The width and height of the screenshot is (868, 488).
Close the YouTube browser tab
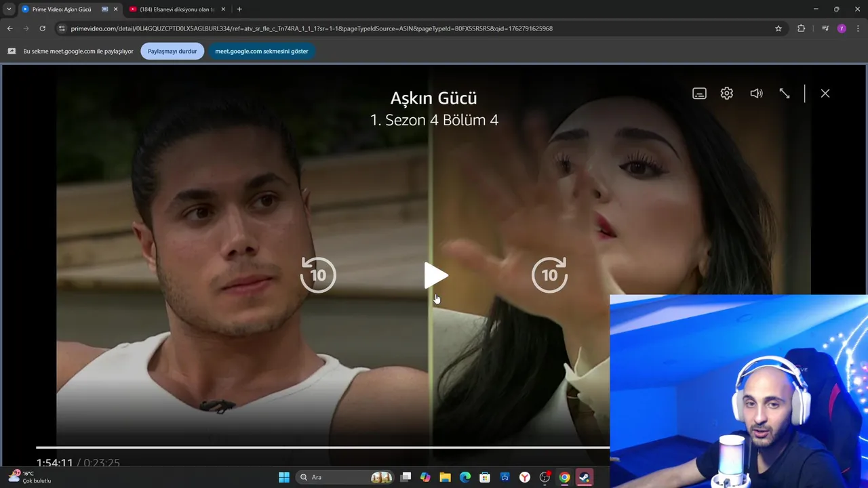223,9
